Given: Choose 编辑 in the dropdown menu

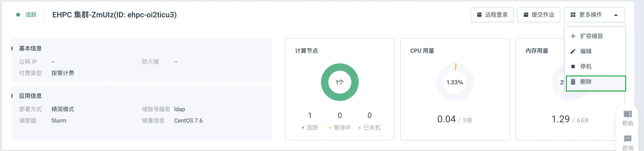Looking at the screenshot, I should [x=595, y=52].
